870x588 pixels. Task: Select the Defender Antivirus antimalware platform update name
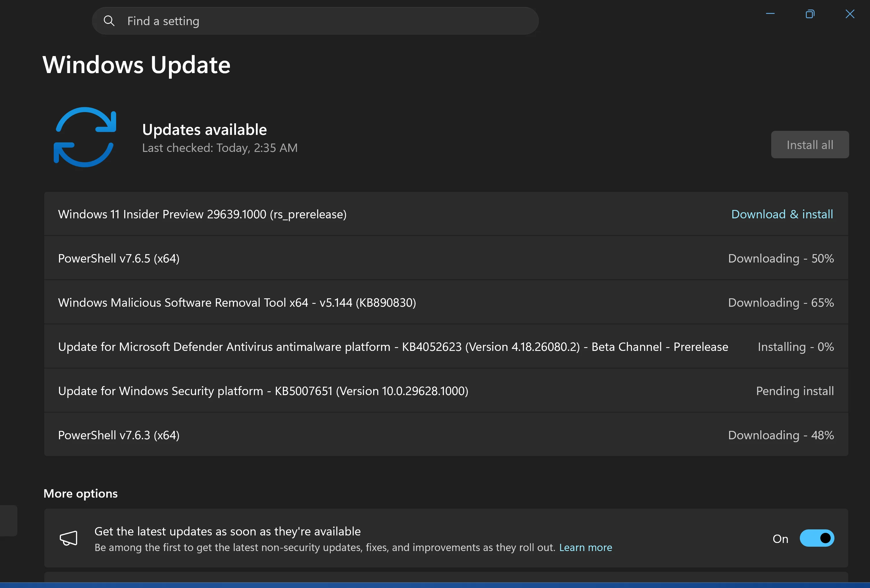coord(393,347)
